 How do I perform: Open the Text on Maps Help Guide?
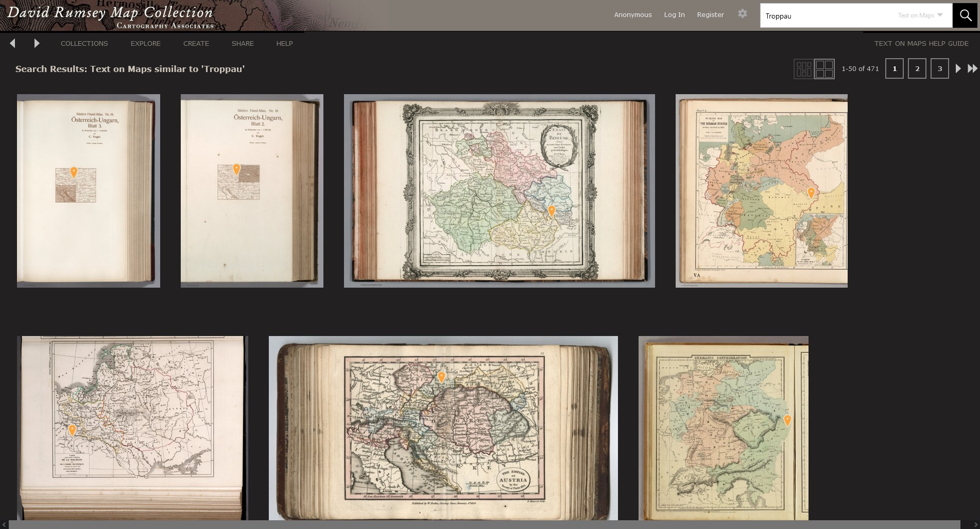coord(921,43)
